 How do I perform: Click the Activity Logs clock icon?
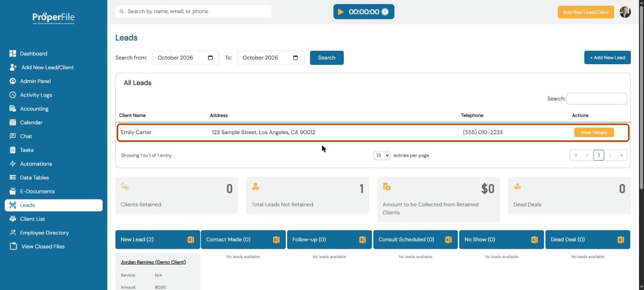pos(13,95)
